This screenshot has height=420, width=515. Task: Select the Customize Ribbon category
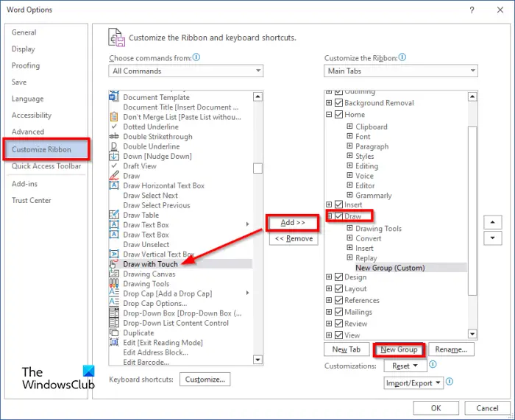46,149
